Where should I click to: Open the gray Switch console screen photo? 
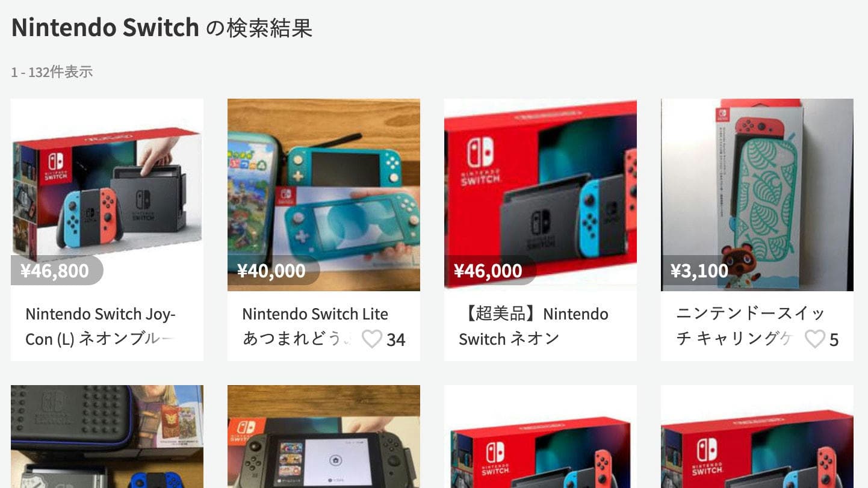[324, 437]
